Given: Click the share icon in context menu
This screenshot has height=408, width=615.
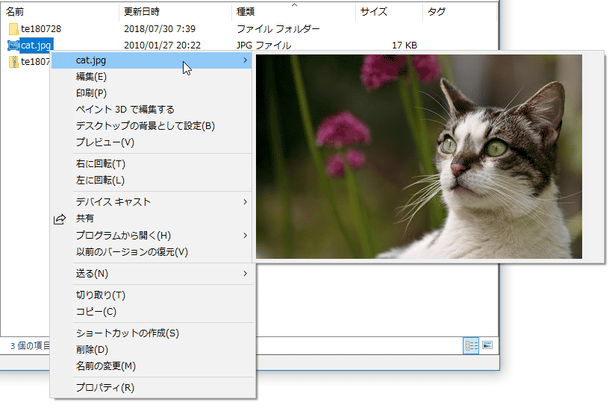Looking at the screenshot, I should tap(60, 219).
